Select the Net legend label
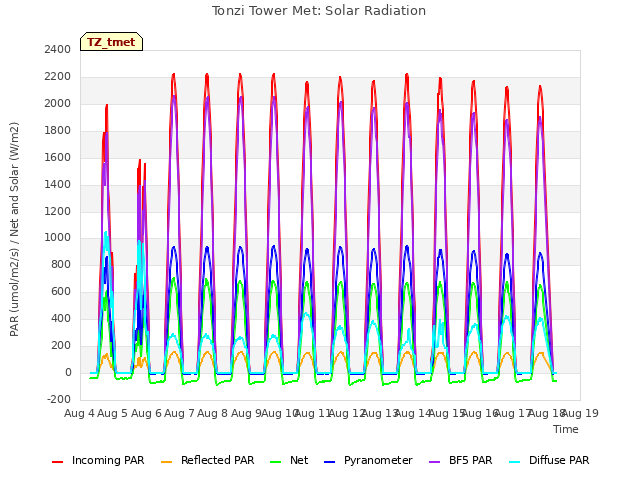Screen dimensions: 640x480 299,460
